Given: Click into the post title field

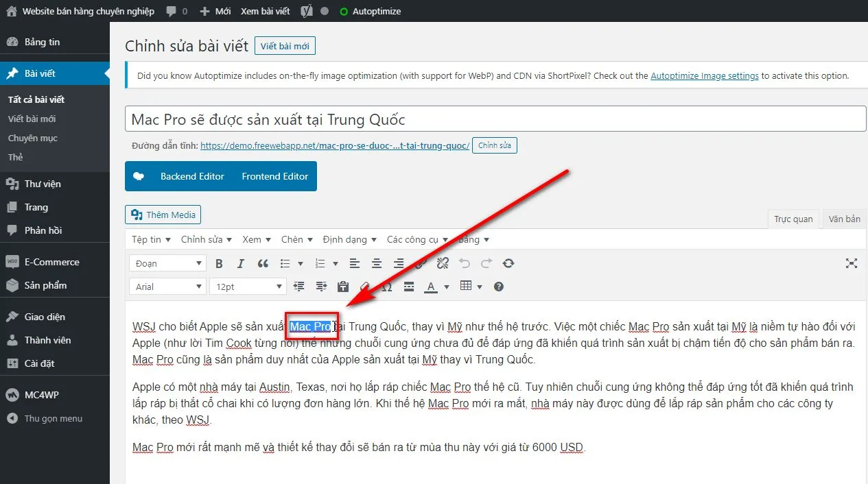Looking at the screenshot, I should (x=495, y=119).
